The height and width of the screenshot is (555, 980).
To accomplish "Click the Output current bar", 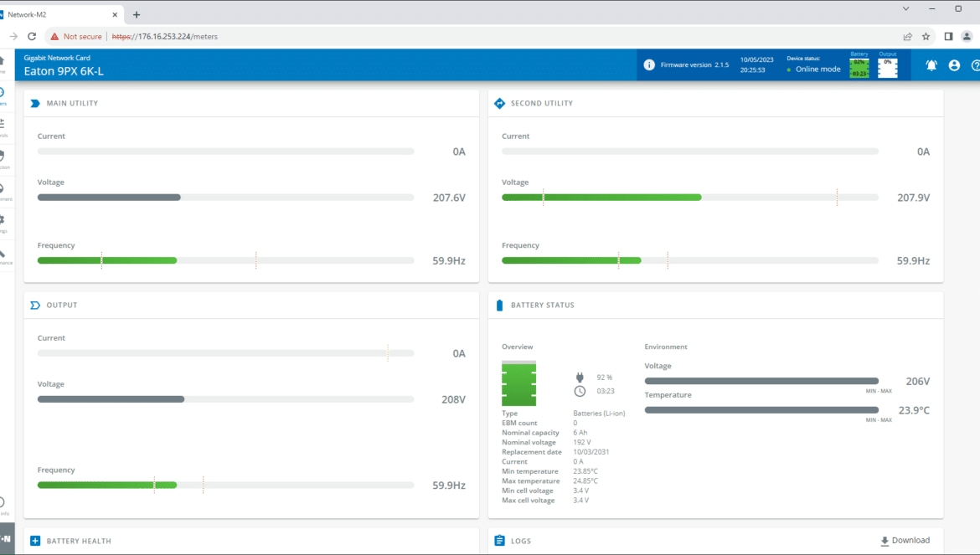I will tap(225, 352).
